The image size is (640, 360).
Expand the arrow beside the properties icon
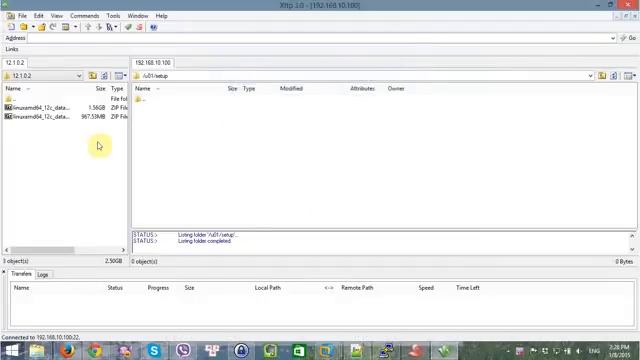click(x=76, y=27)
